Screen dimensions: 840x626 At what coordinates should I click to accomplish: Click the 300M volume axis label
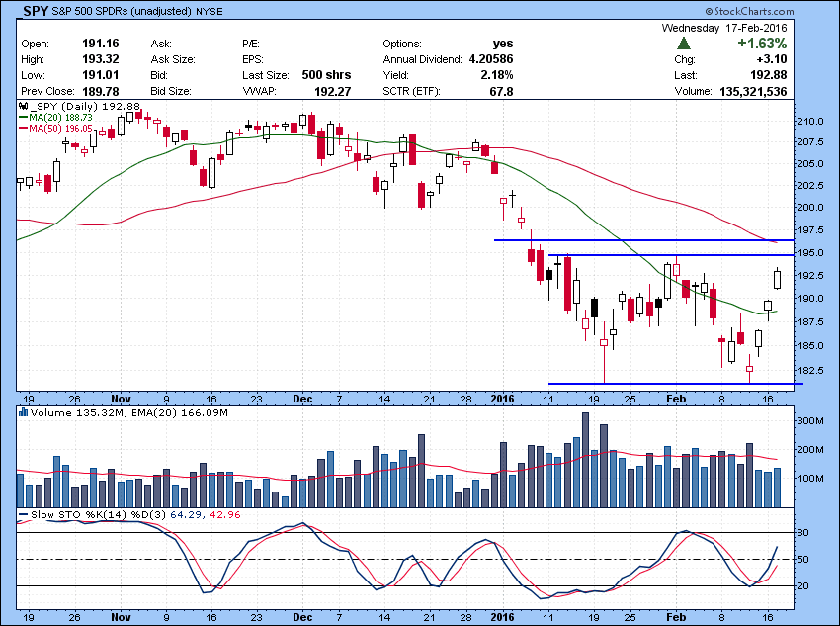[812, 421]
